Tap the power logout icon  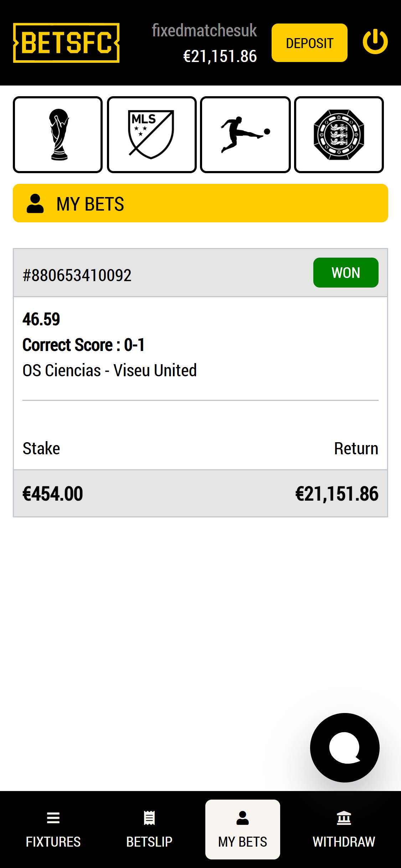[375, 42]
